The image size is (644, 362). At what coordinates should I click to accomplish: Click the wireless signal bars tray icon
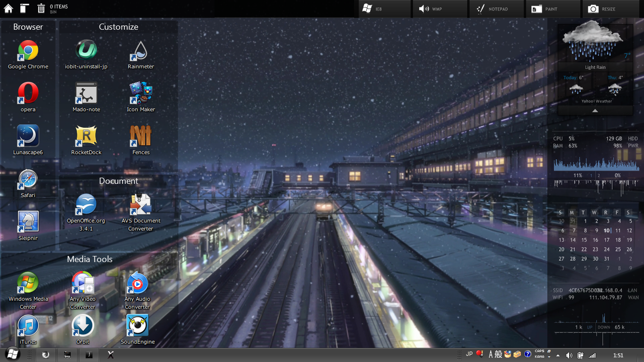click(x=592, y=355)
